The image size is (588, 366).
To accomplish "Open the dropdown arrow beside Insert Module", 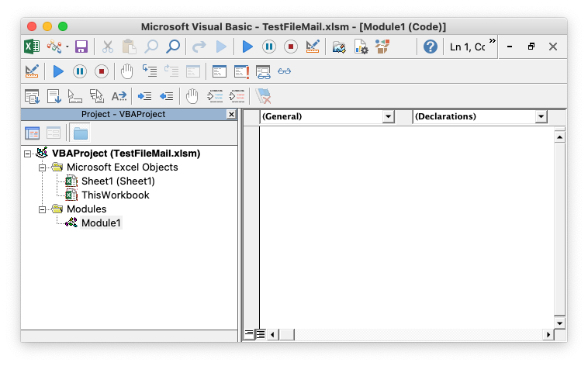I will click(x=67, y=47).
